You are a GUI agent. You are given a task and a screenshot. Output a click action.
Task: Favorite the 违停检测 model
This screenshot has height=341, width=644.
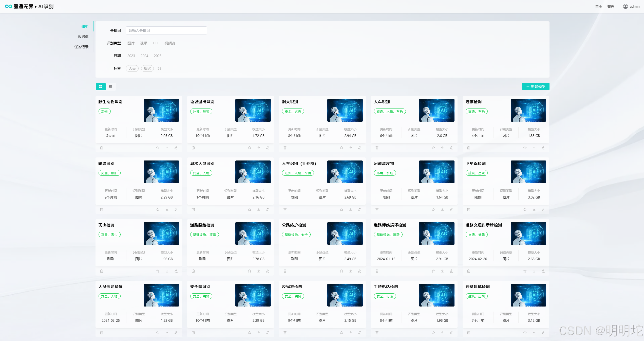(525, 148)
